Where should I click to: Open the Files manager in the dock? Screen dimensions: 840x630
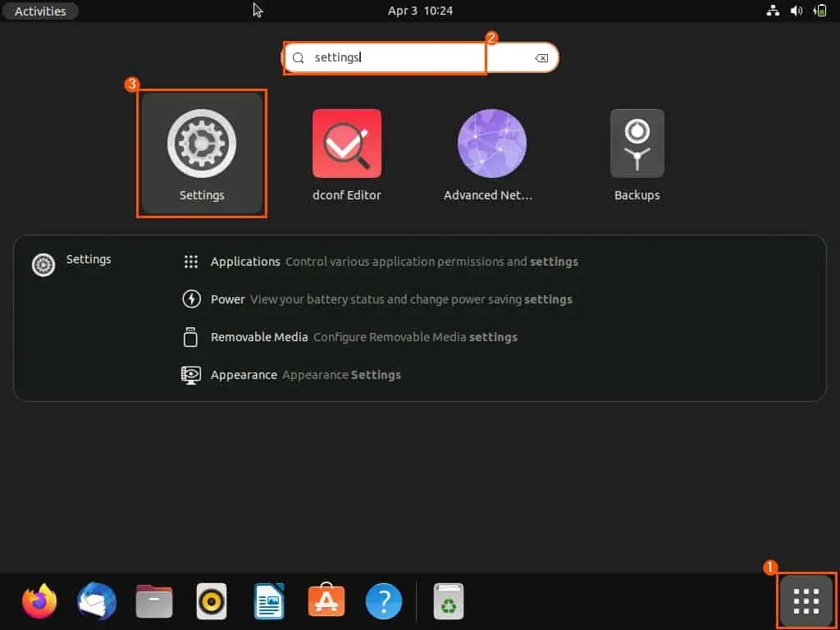153,601
